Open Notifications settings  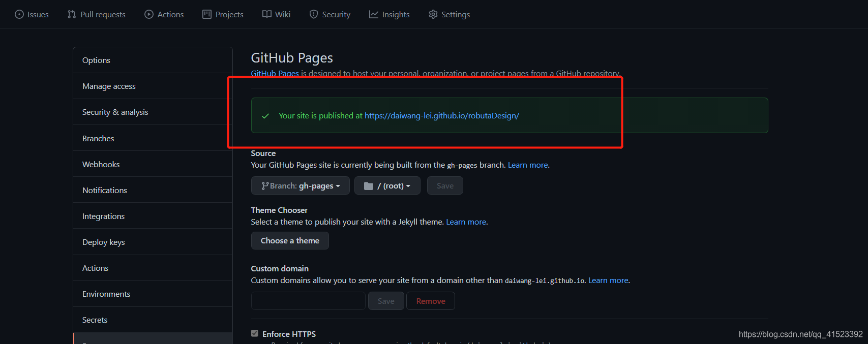point(153,190)
